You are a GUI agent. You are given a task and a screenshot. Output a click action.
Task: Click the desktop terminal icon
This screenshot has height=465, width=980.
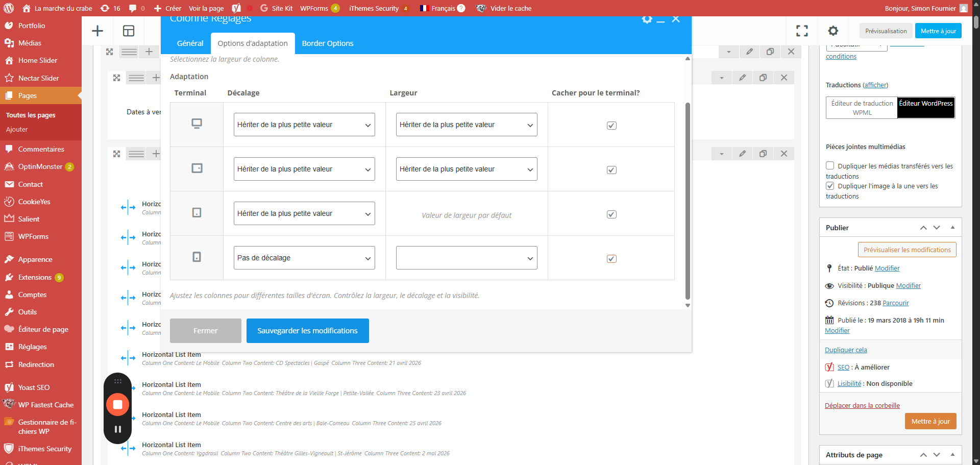coord(197,124)
